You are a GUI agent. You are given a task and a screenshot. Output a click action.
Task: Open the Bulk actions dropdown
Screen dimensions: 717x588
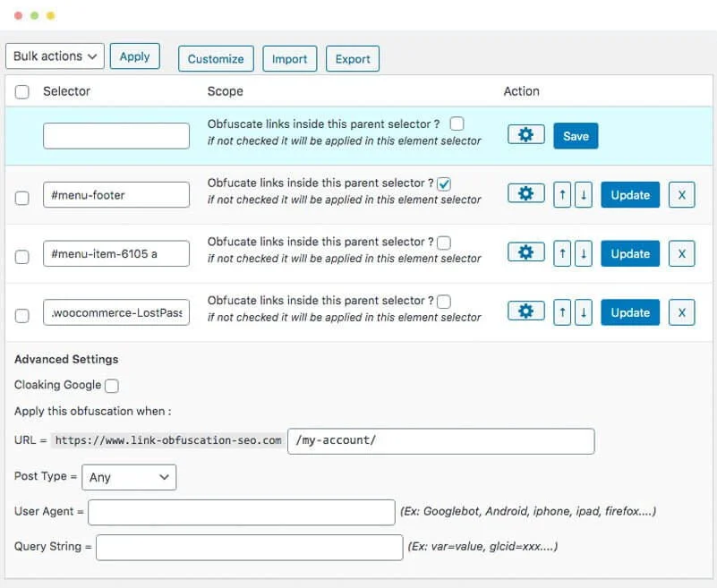pyautogui.click(x=55, y=56)
